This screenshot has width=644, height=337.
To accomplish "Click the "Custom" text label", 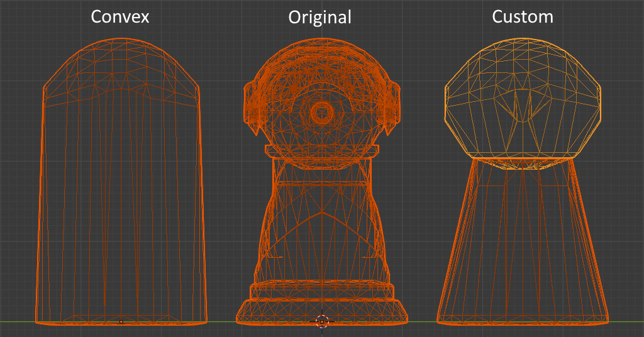I will [522, 16].
